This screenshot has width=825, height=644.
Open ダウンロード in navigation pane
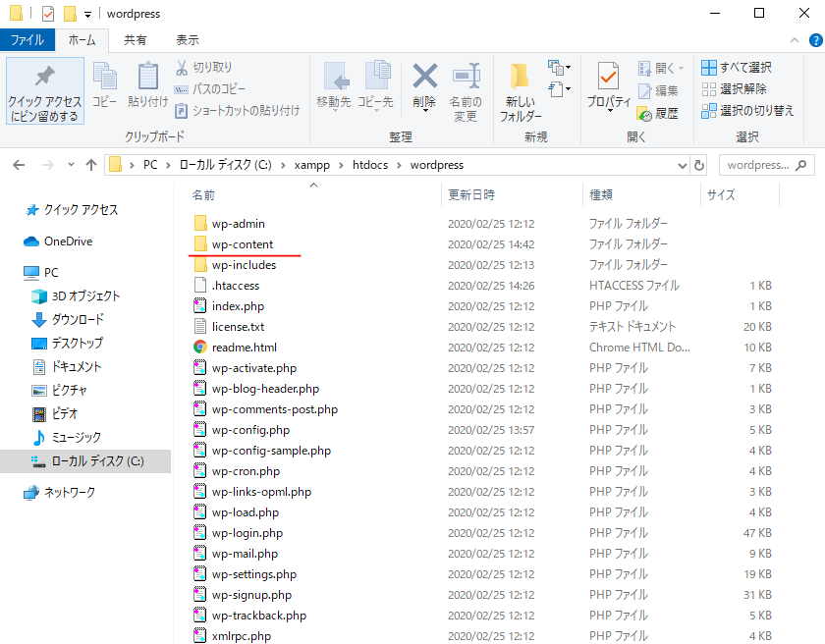click(68, 319)
